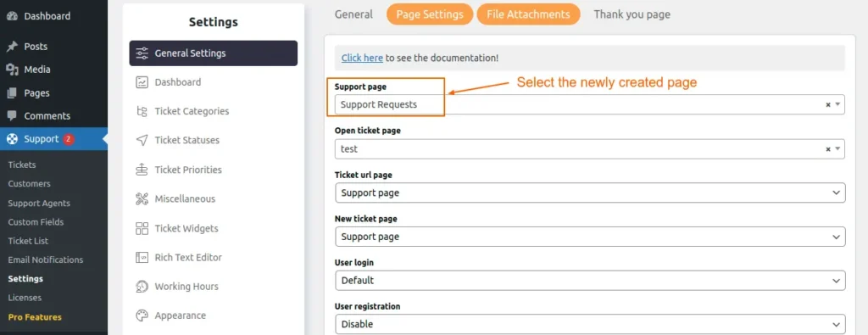Click the Miscellaneous tools icon
868x335 pixels.
[x=142, y=198]
